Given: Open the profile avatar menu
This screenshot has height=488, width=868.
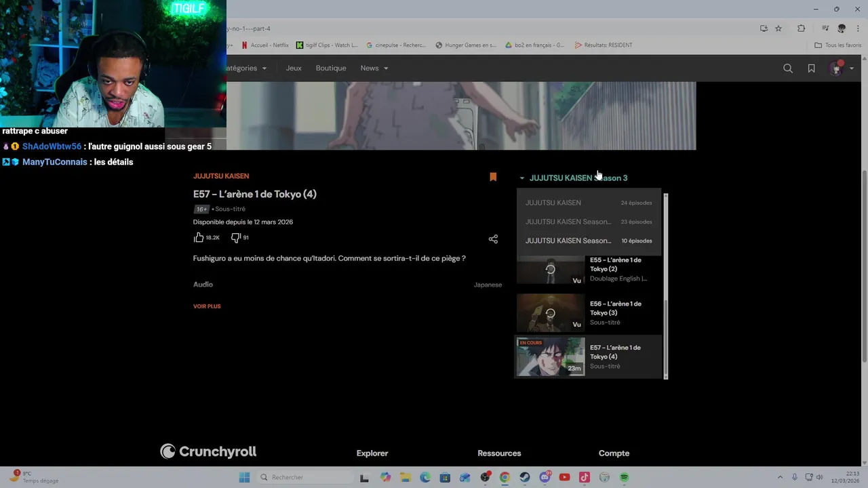Looking at the screenshot, I should (x=837, y=68).
